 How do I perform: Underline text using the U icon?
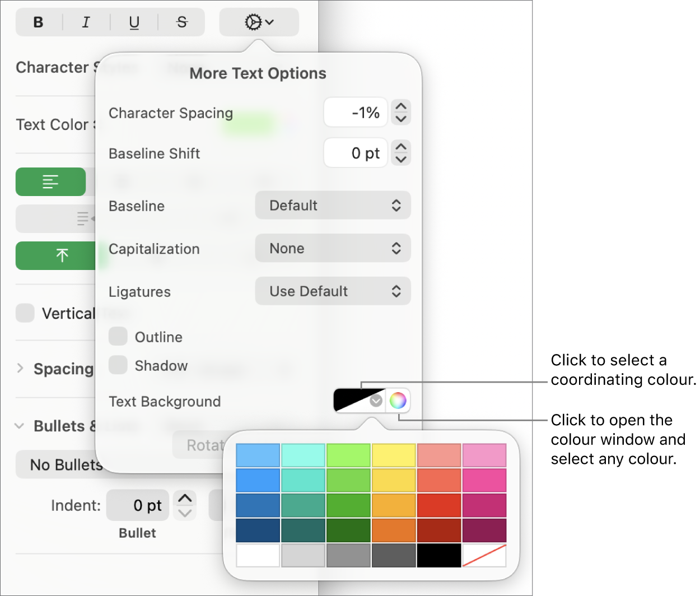tap(133, 22)
